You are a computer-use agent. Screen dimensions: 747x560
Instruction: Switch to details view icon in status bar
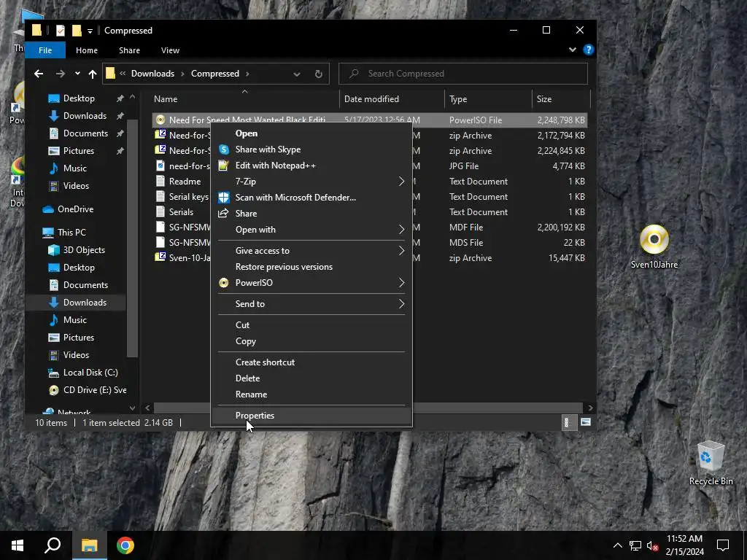[x=568, y=422]
